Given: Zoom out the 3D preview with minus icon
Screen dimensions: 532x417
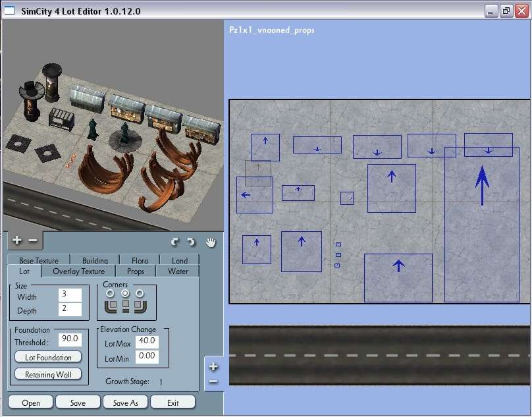Looking at the screenshot, I should coord(33,240).
